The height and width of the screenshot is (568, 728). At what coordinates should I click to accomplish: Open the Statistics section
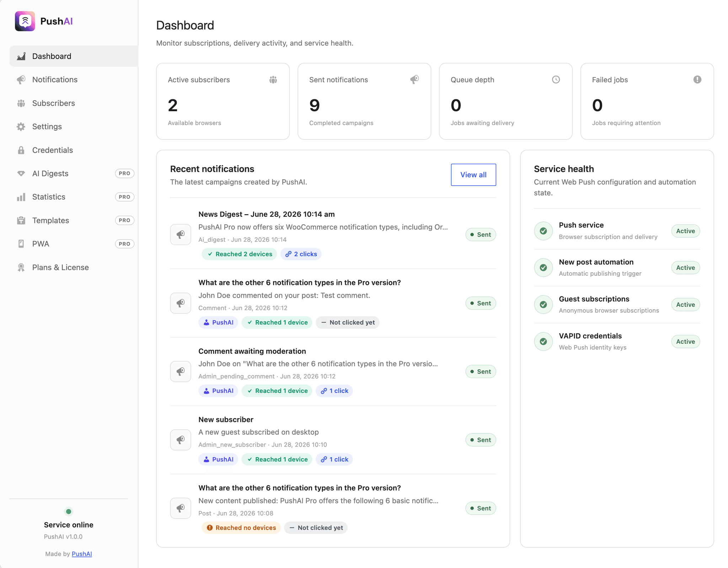(74, 197)
